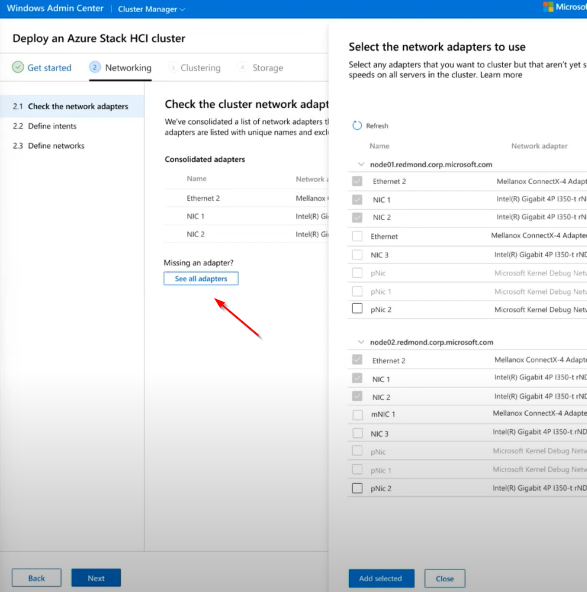
Task: Click node01 Ethernet row name
Action: pos(384,236)
